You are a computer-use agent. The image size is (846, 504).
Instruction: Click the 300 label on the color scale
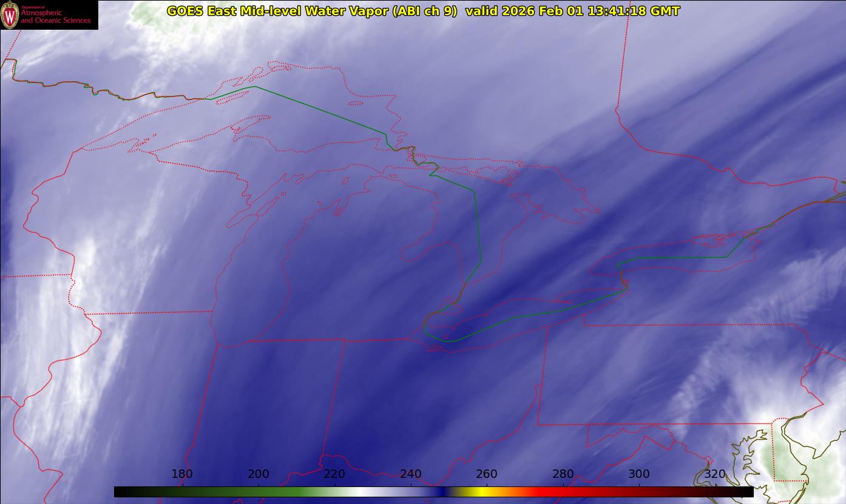(x=639, y=474)
